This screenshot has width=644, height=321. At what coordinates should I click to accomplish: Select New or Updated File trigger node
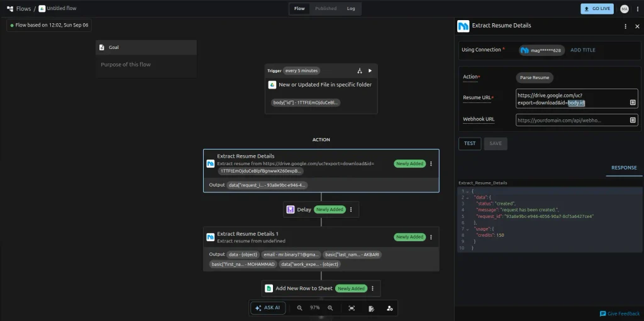pyautogui.click(x=321, y=89)
